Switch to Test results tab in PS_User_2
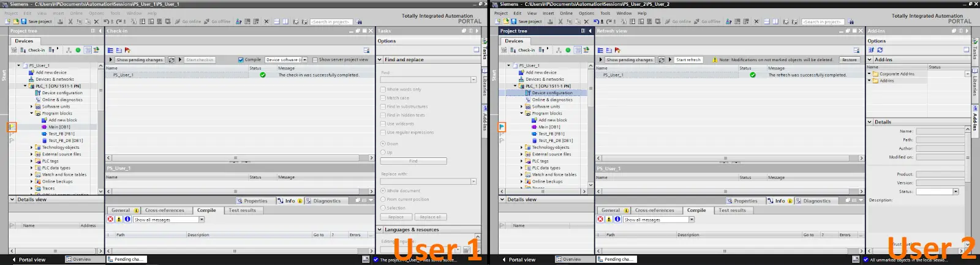 (732, 210)
